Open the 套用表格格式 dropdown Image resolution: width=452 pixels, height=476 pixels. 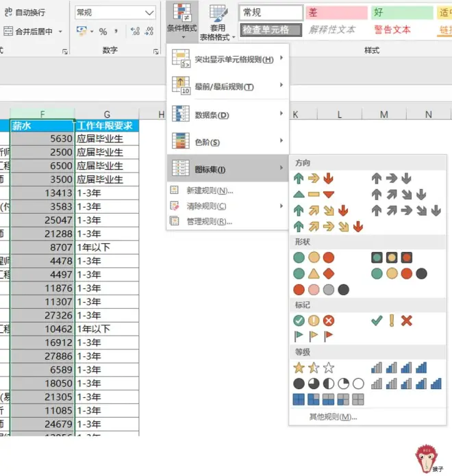coord(218,23)
